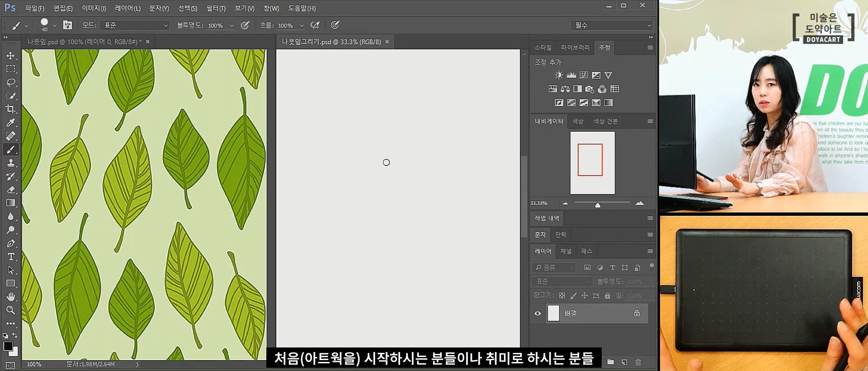Select the Horizontal Type tool
Image resolution: width=868 pixels, height=371 pixels.
coord(11,257)
